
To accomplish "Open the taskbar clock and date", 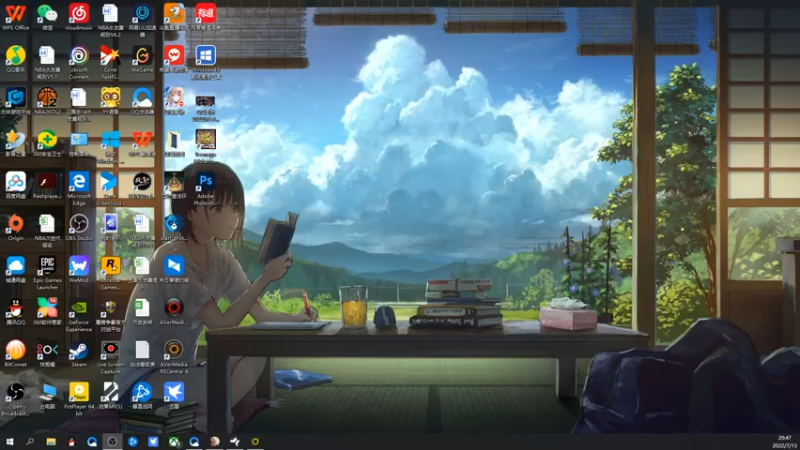I will pos(785,442).
